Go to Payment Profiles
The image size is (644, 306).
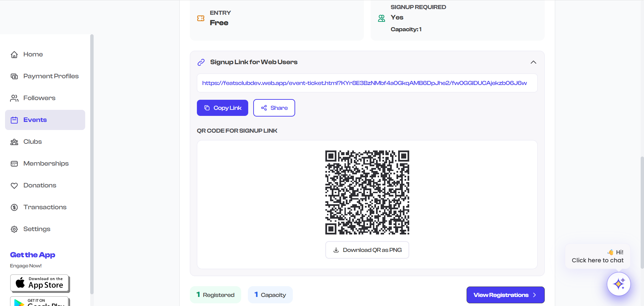(x=45, y=76)
